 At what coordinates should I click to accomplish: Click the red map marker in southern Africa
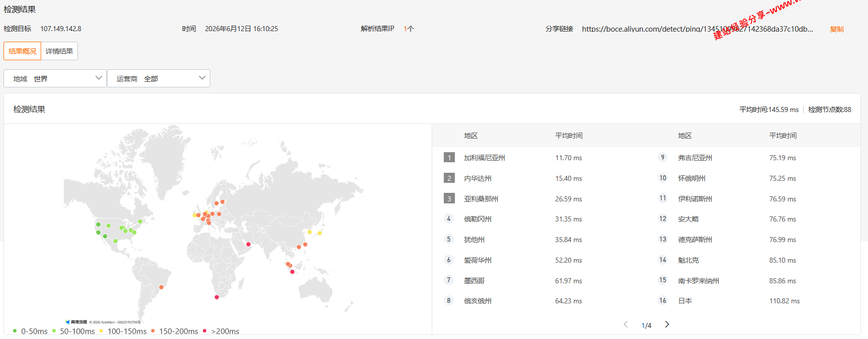pos(217,297)
